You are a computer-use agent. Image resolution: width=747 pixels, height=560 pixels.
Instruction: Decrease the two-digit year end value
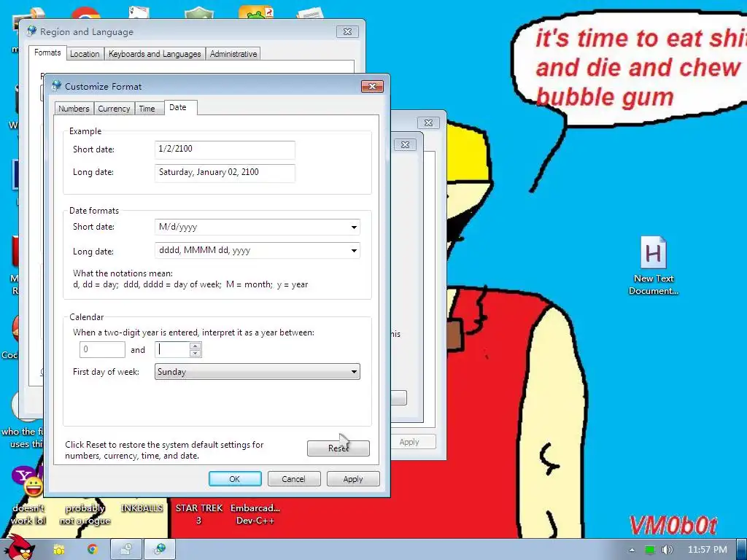point(195,354)
